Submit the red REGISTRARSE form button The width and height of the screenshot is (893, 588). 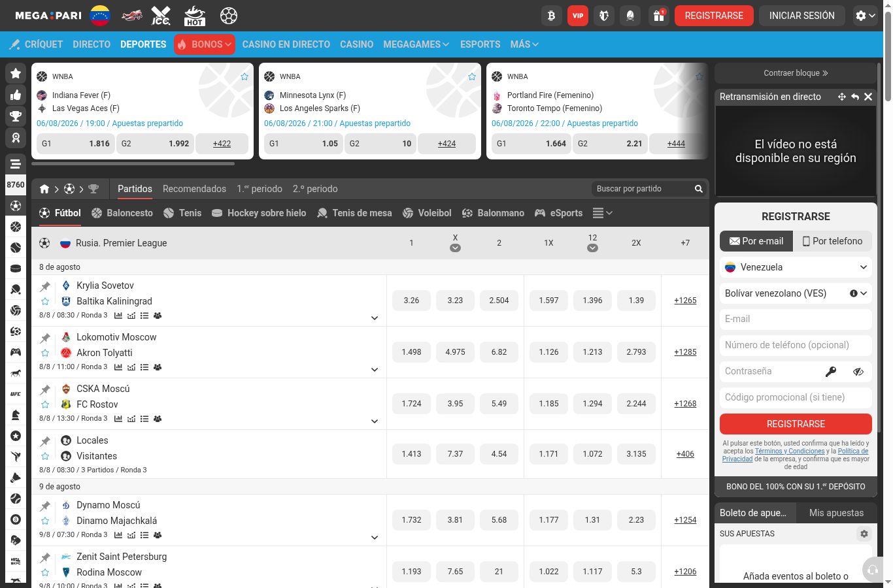(796, 424)
